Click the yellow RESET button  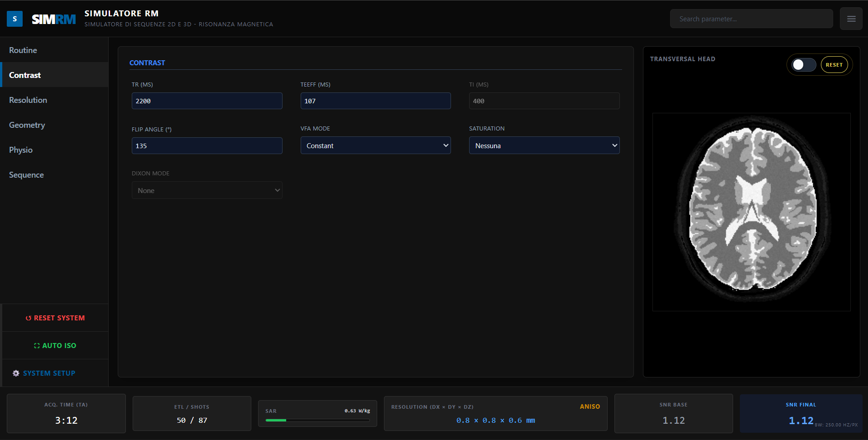(x=834, y=65)
